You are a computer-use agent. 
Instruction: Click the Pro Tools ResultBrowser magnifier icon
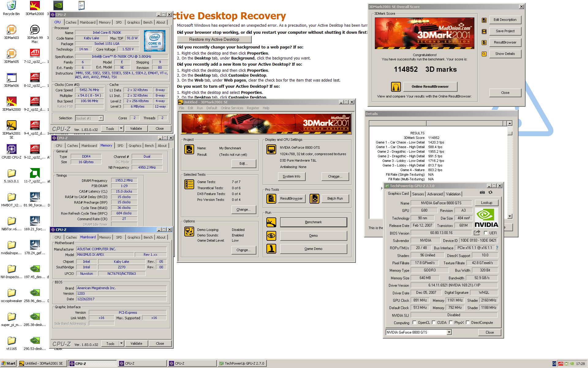click(x=271, y=199)
